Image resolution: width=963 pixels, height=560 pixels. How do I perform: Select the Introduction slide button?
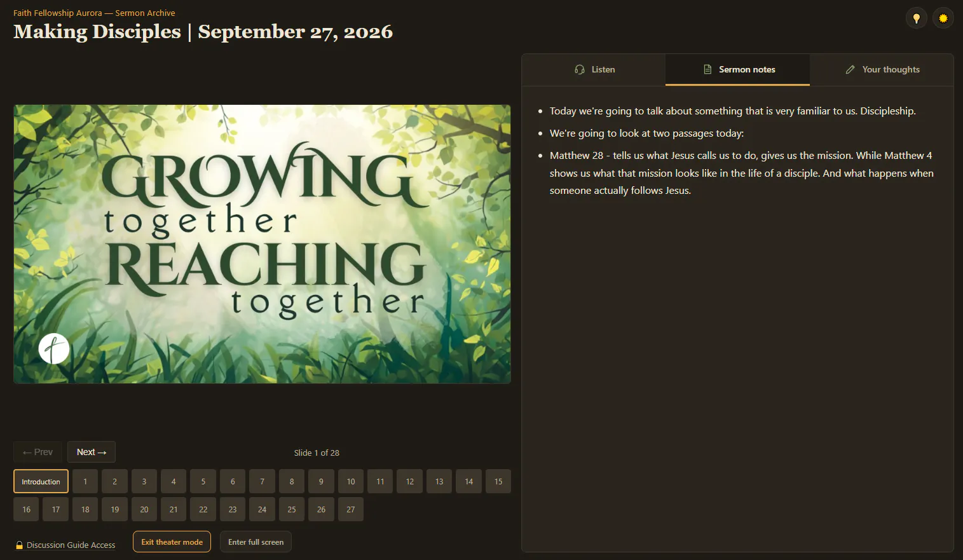41,481
